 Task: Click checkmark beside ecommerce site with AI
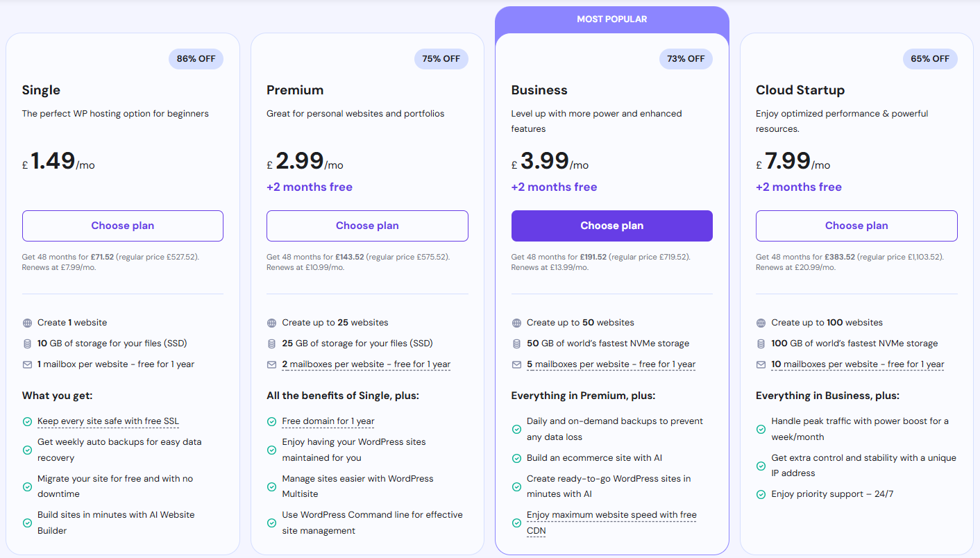tap(516, 458)
